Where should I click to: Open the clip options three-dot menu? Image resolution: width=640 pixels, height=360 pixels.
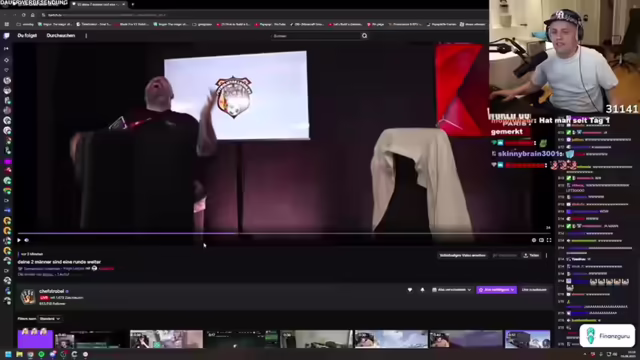click(x=547, y=256)
